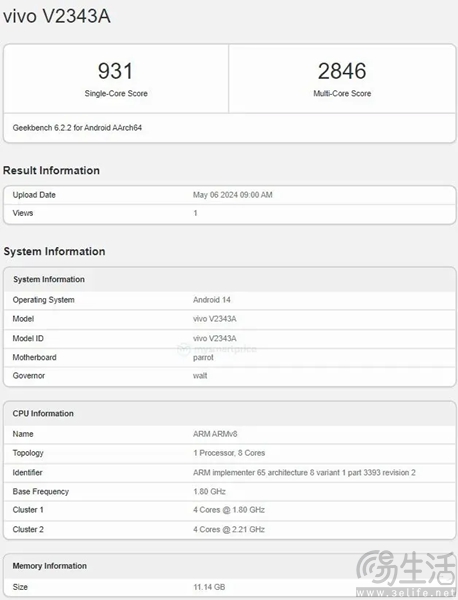Select the 'ARM ARMv8' value
Image resolution: width=458 pixels, height=600 pixels.
coord(215,434)
